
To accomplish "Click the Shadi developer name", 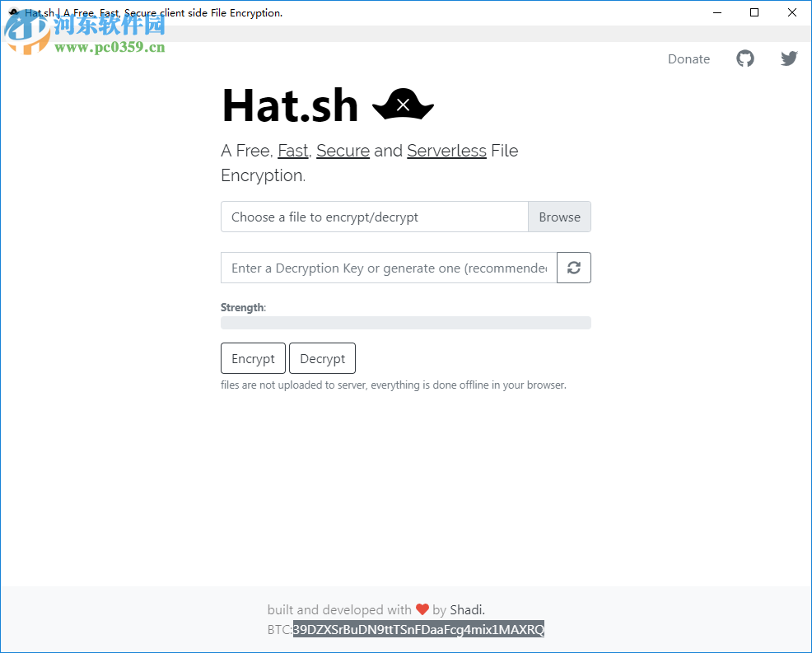I will (466, 609).
